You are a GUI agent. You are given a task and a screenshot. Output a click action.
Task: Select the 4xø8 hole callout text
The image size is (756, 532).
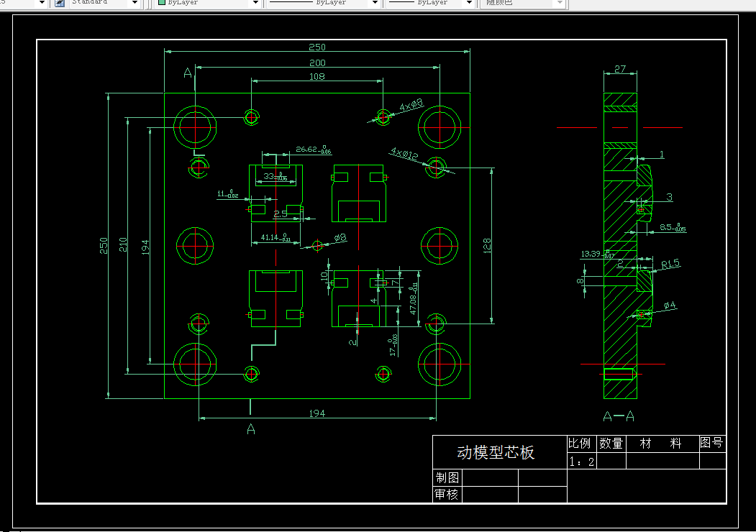click(411, 104)
